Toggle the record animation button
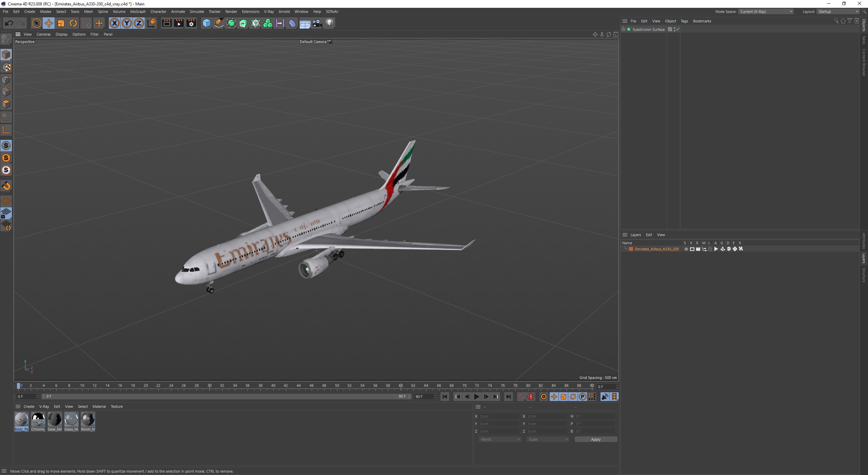The image size is (868, 475). click(531, 397)
